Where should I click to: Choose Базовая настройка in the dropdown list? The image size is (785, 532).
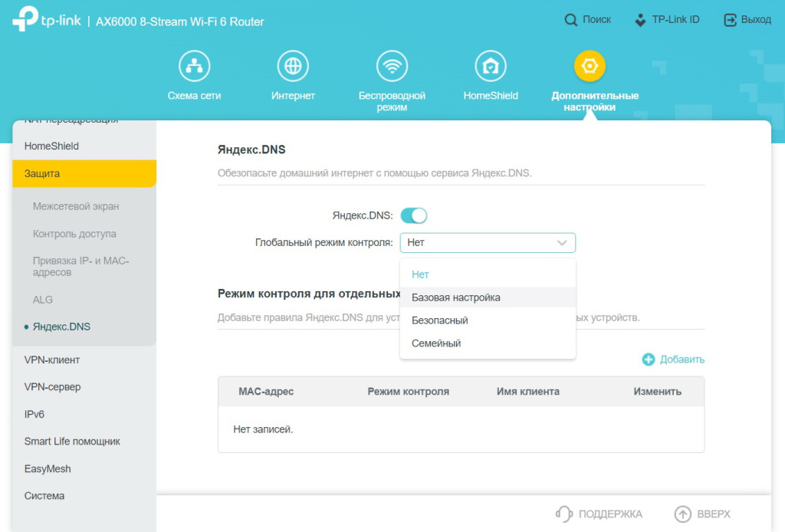point(488,297)
